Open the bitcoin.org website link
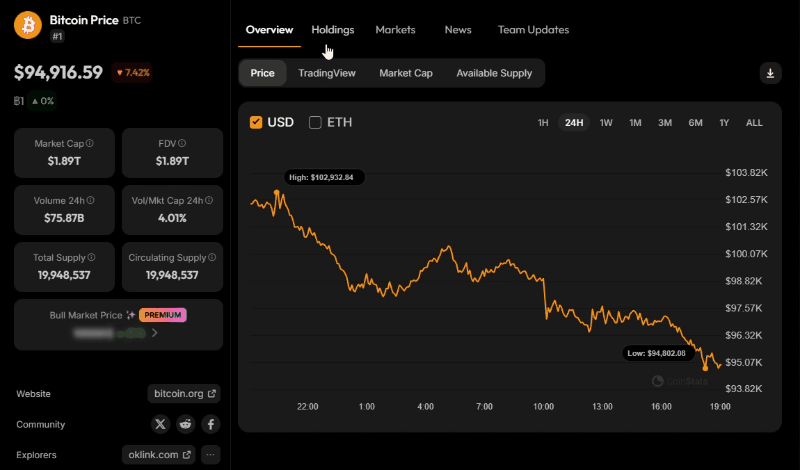This screenshot has width=800, height=470. [x=184, y=394]
